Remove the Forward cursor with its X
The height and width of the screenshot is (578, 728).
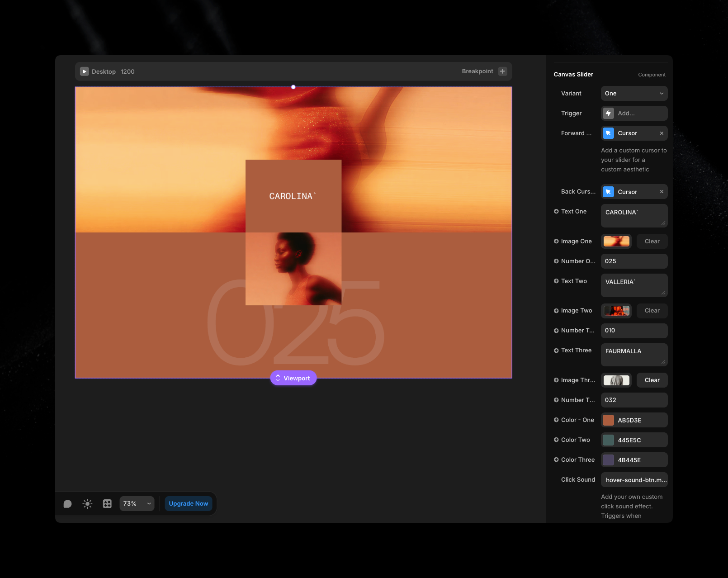click(662, 133)
